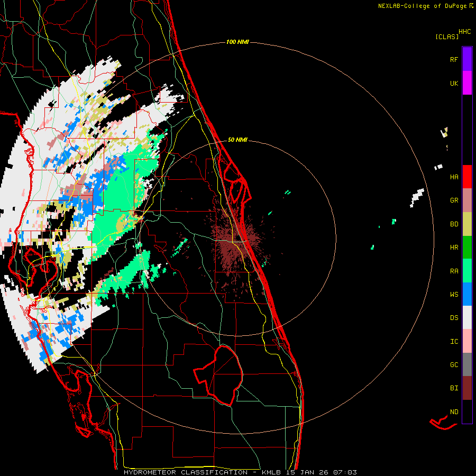Click the "WS" legend label text
The width and height of the screenshot is (476, 476).
pyautogui.click(x=454, y=295)
